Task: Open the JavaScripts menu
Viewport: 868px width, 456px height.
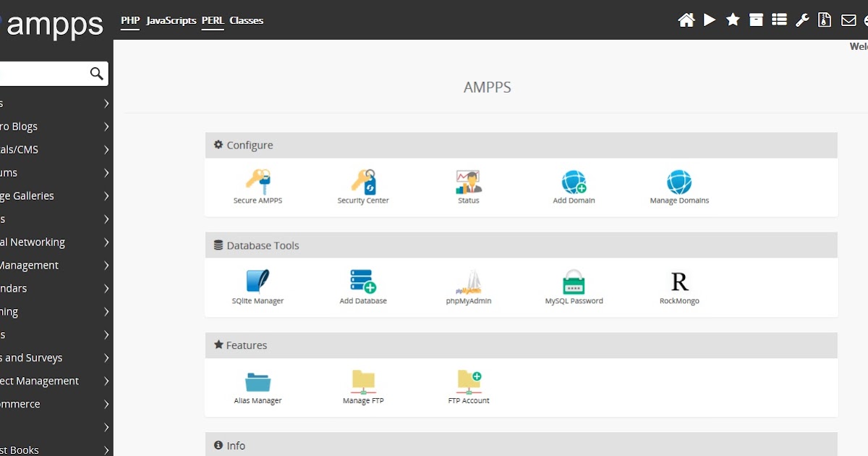Action: click(x=171, y=20)
